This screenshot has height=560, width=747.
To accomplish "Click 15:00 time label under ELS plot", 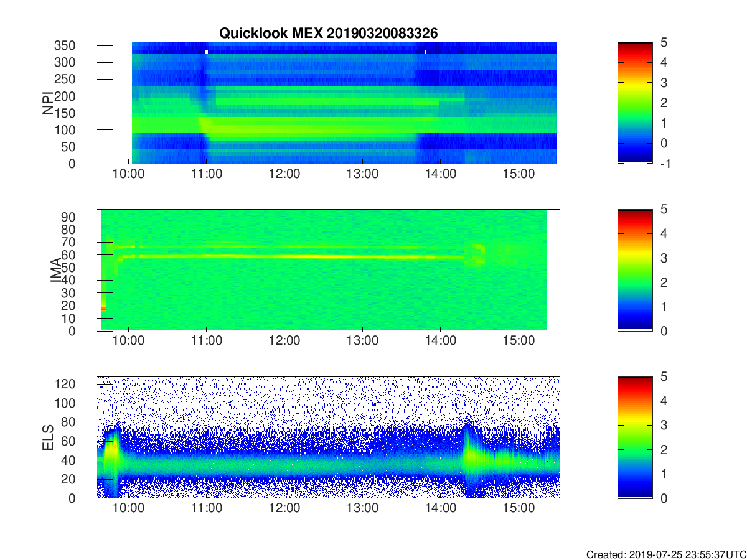I will (519, 508).
